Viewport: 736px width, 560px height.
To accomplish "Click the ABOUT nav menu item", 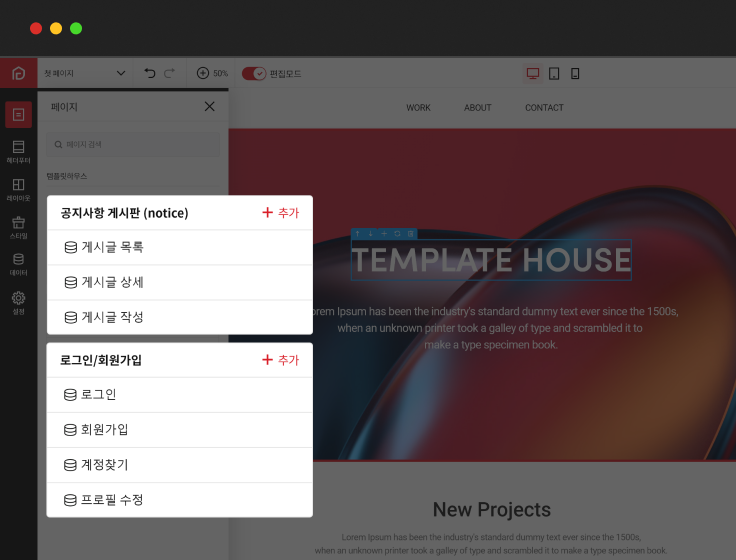I will [478, 107].
